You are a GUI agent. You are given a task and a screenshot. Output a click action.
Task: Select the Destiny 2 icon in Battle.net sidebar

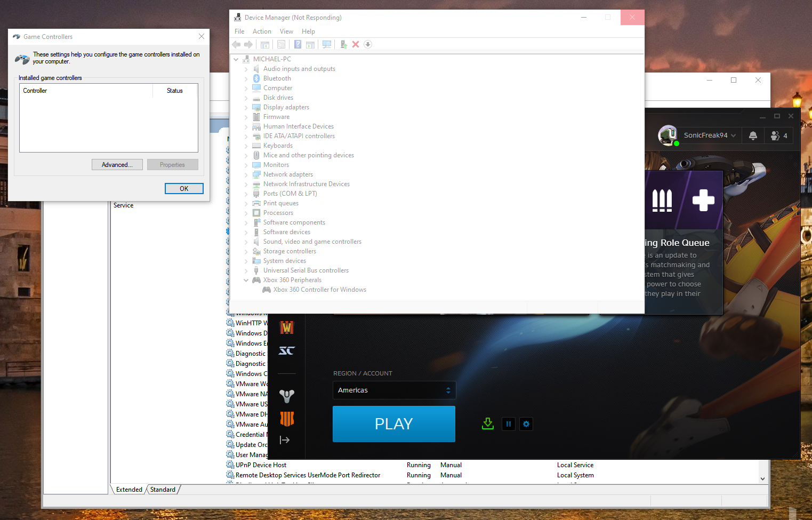tap(287, 396)
